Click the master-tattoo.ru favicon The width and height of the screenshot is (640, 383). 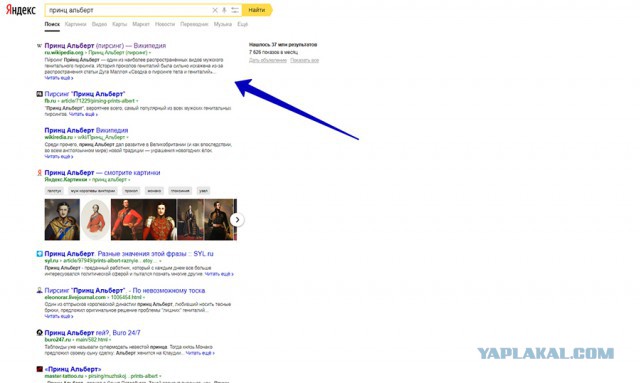(39, 369)
